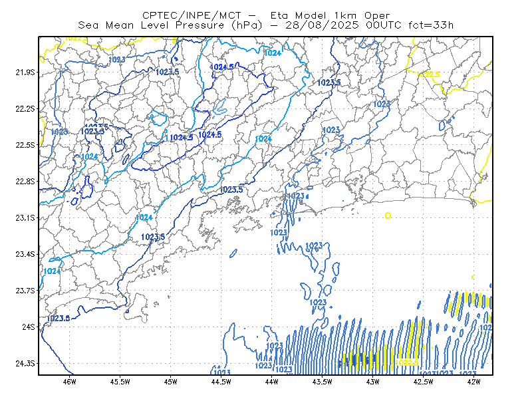This screenshot has height=411, width=532.
Task: Select the 24S latitude axis label
Action: 29,327
